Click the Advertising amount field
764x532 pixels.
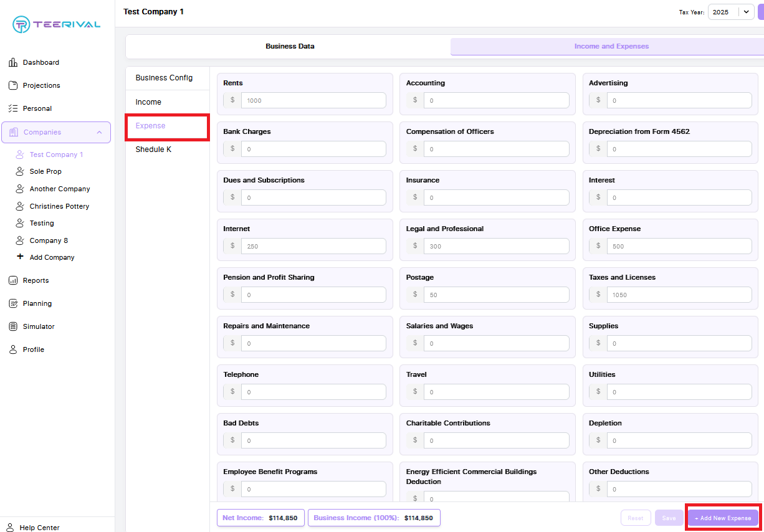pos(679,100)
